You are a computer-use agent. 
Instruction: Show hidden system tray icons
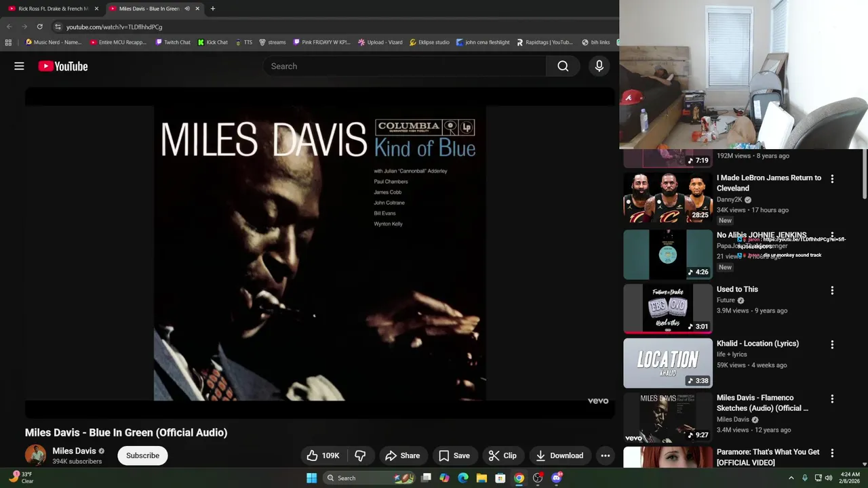click(x=791, y=478)
